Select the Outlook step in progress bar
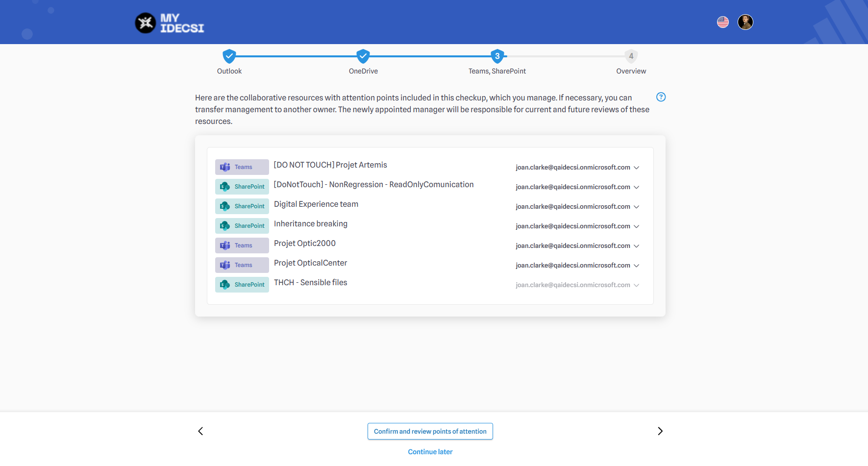868x466 pixels. (229, 56)
